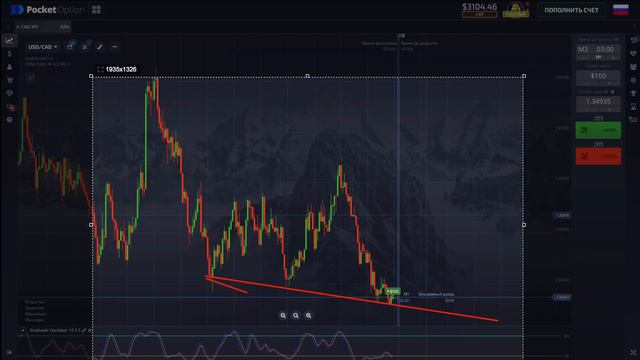The image size is (640, 360).
Task: Open the help icon in left sidebar
Action: [9, 120]
